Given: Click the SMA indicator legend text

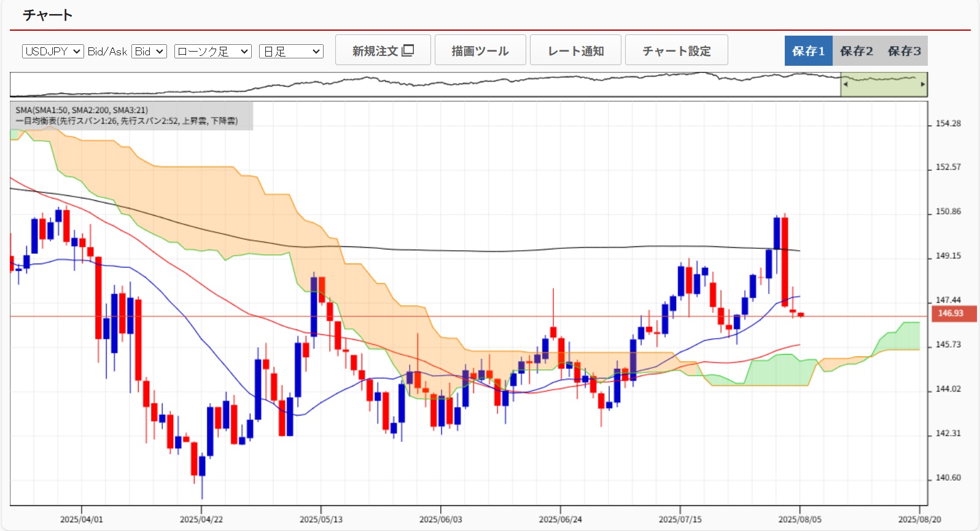Looking at the screenshot, I should point(82,110).
